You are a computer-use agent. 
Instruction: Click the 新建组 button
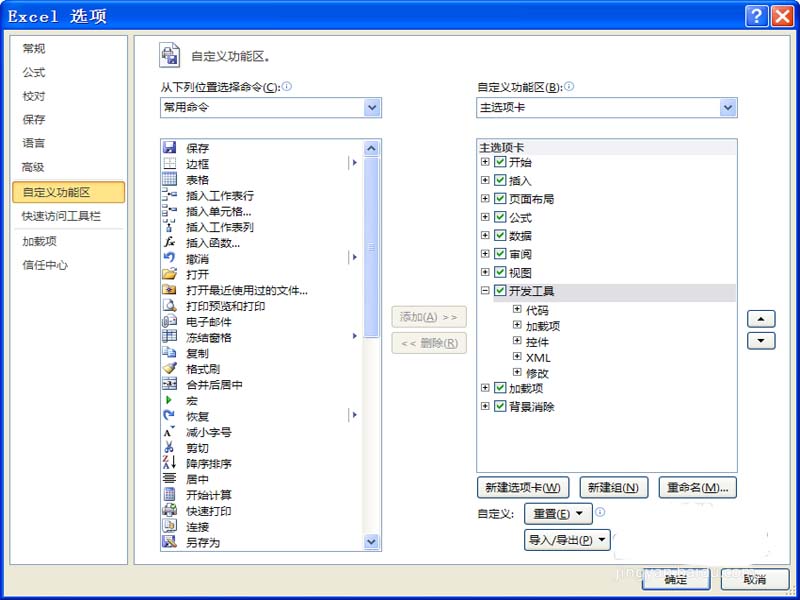coord(614,488)
